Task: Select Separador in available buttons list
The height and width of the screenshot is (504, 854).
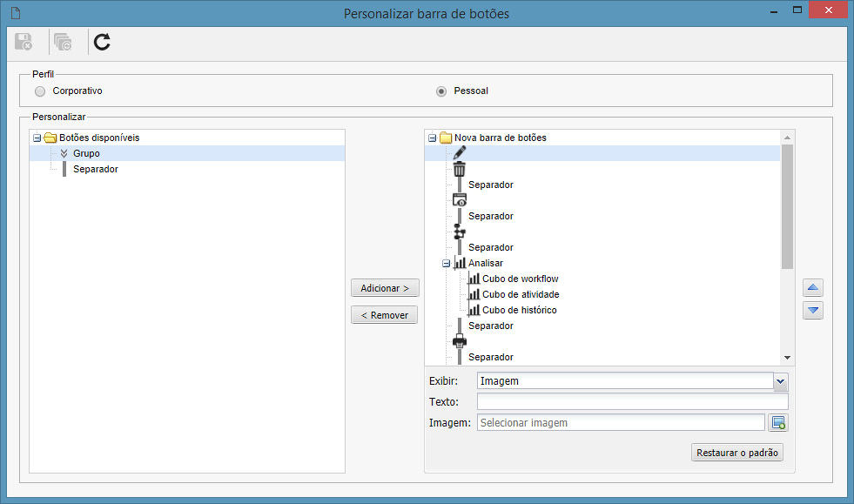Action: (96, 169)
